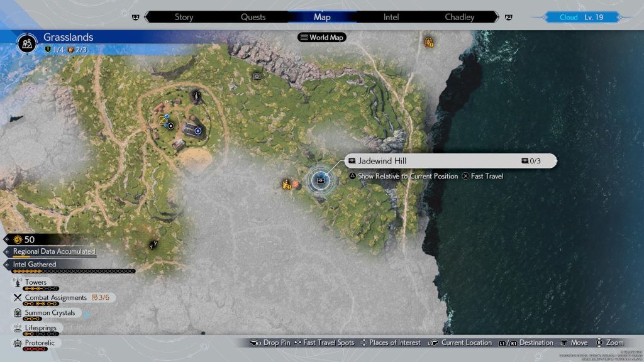This screenshot has height=362, width=644.
Task: Click the chocobo icon near Jadewind Hill
Action: click(287, 184)
